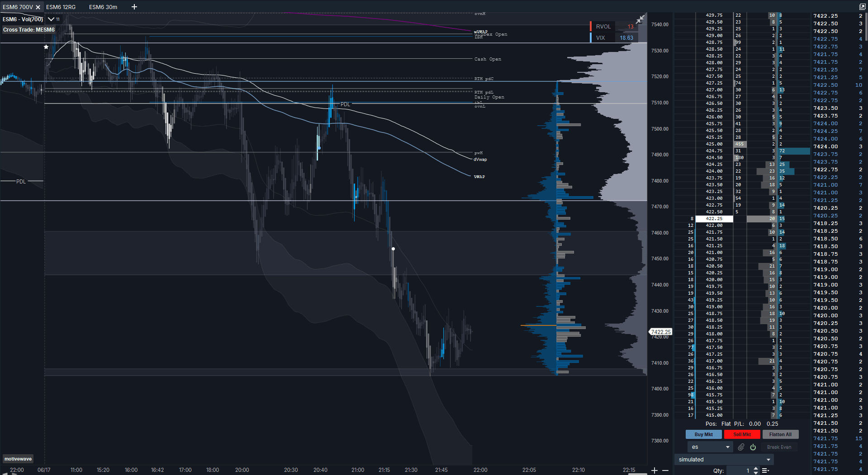Image resolution: width=868 pixels, height=475 pixels.
Task: Click the 7500.00 price axis label
Action: [x=659, y=129]
